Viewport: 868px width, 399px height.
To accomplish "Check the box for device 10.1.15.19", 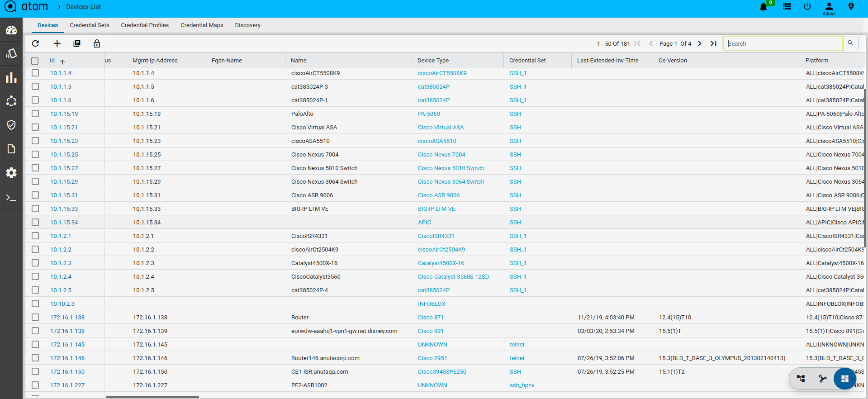I will click(x=35, y=114).
